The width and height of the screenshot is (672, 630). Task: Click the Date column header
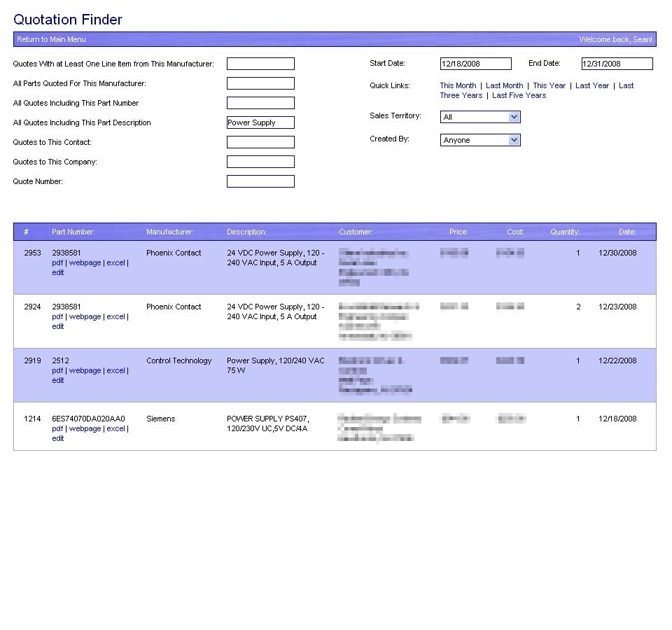point(627,232)
